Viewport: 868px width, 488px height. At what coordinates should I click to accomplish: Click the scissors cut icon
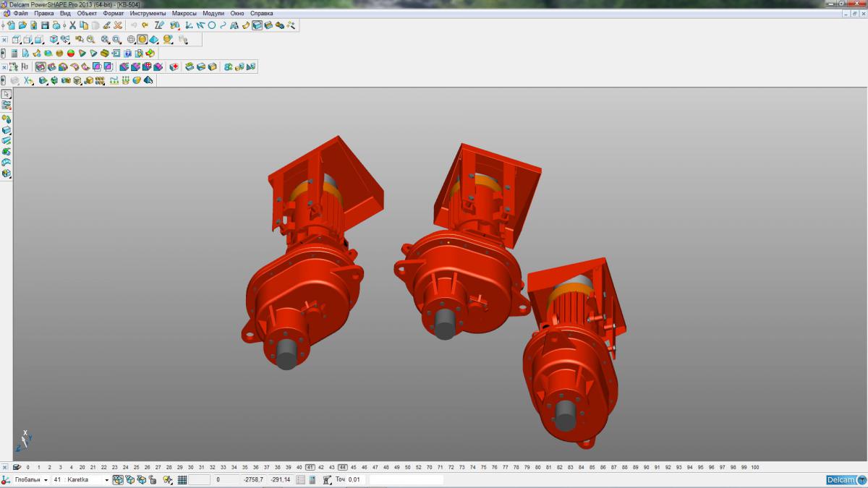coord(72,25)
